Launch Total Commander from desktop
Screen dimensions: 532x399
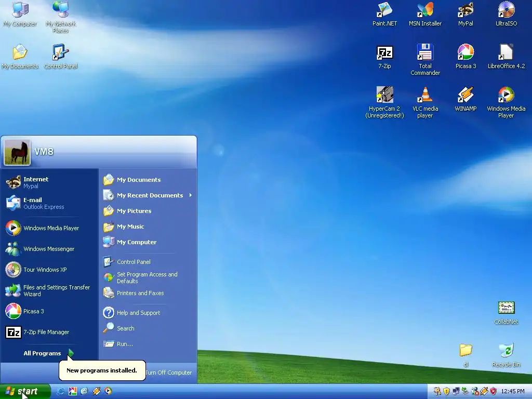coord(425,60)
